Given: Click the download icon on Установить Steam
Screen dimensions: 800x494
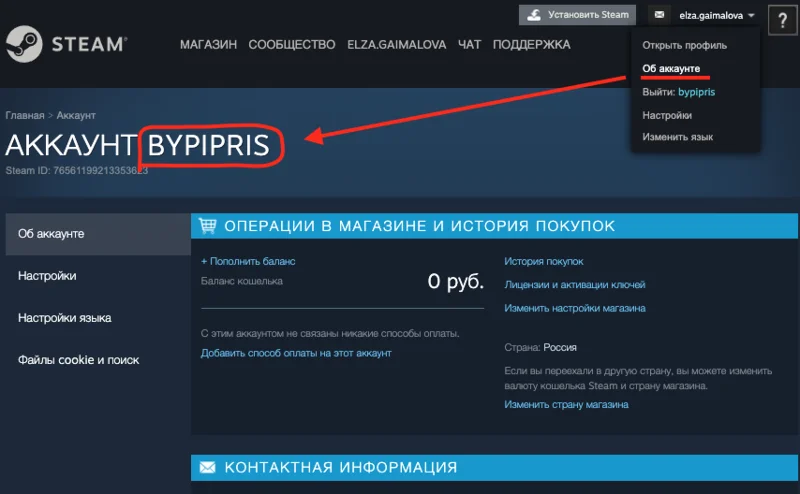Looking at the screenshot, I should (x=534, y=15).
